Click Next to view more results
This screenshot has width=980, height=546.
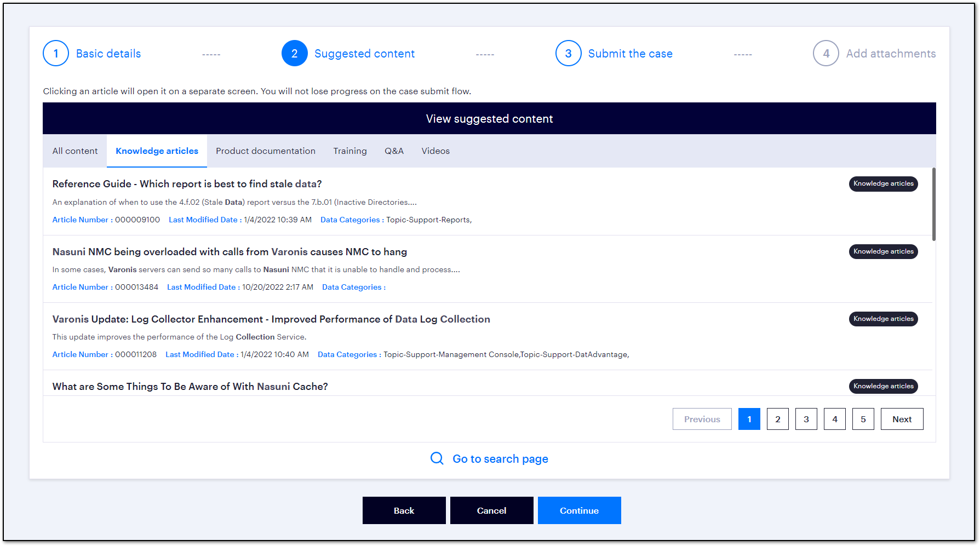(x=902, y=419)
